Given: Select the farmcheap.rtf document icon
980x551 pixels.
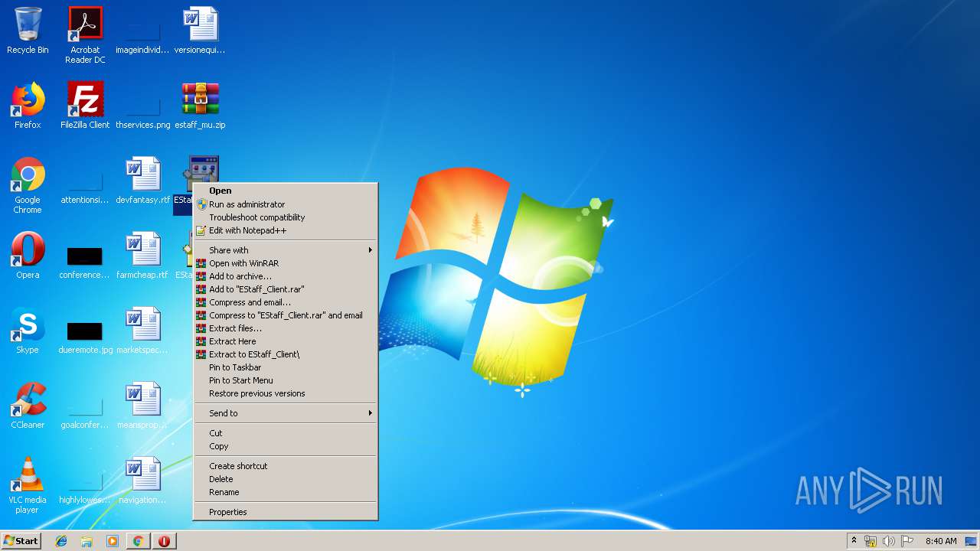Looking at the screenshot, I should [142, 256].
